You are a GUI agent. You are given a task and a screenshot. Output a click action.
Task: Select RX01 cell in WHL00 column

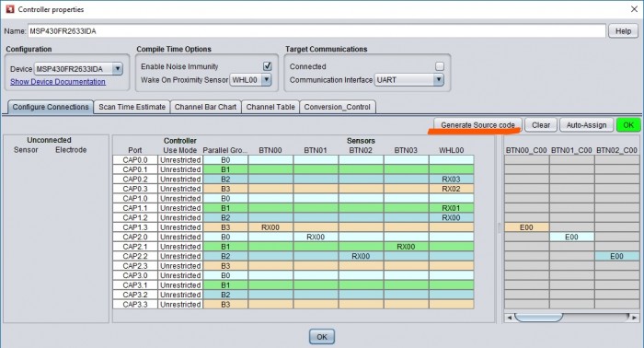451,208
